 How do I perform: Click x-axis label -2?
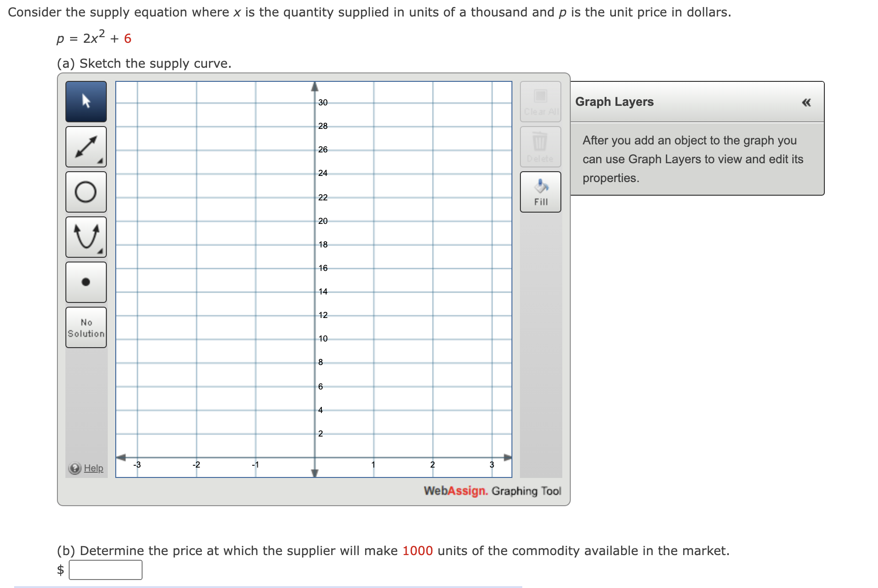pos(196,465)
